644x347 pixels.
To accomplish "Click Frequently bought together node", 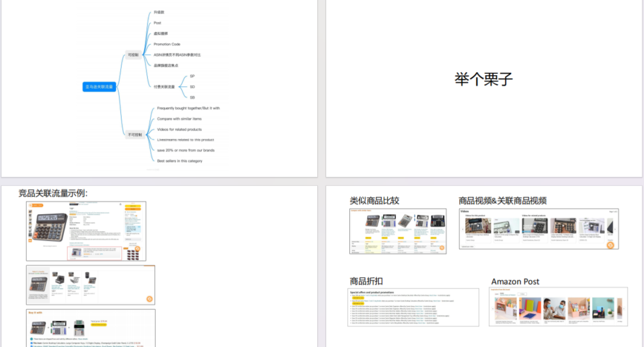I will (188, 108).
